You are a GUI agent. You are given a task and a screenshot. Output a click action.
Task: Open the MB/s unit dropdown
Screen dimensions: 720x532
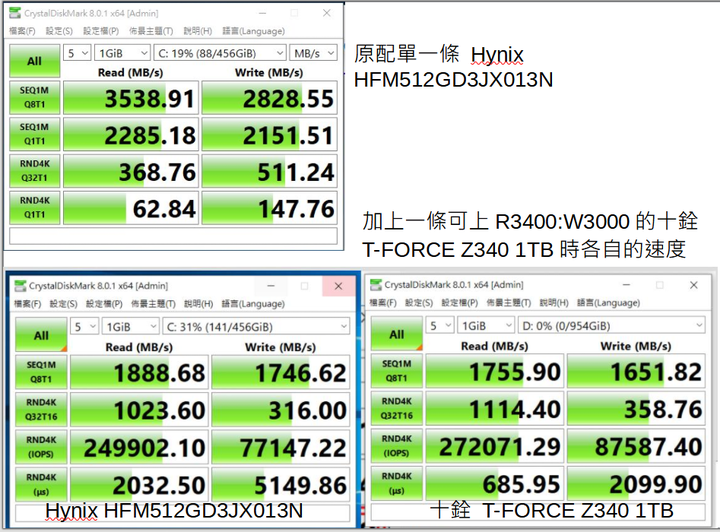click(313, 53)
